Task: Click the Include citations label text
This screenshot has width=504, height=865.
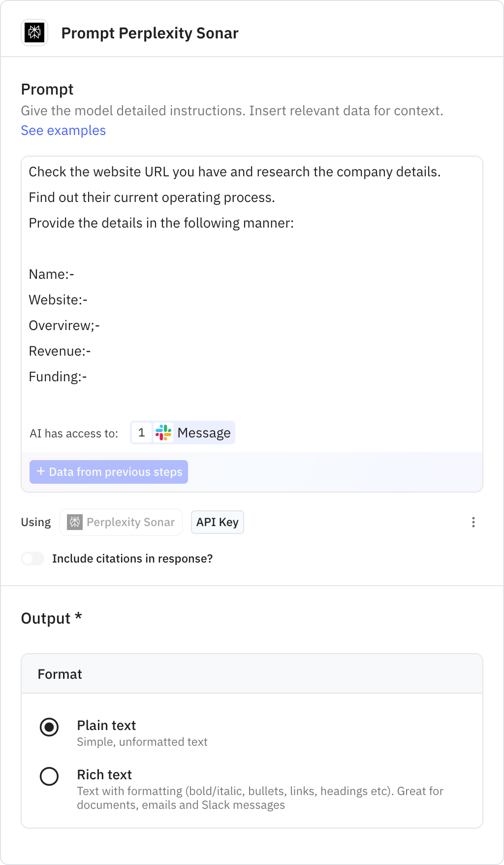Action: tap(132, 559)
